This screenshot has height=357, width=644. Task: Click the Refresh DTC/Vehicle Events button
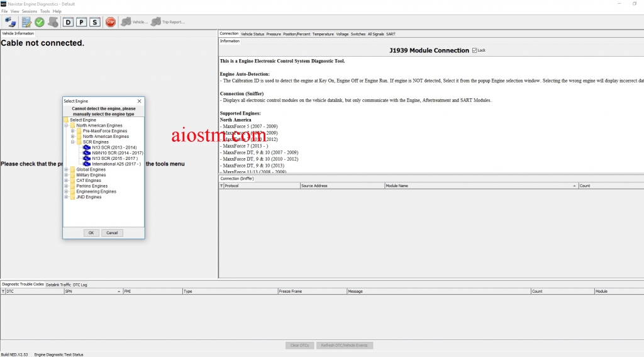point(344,346)
